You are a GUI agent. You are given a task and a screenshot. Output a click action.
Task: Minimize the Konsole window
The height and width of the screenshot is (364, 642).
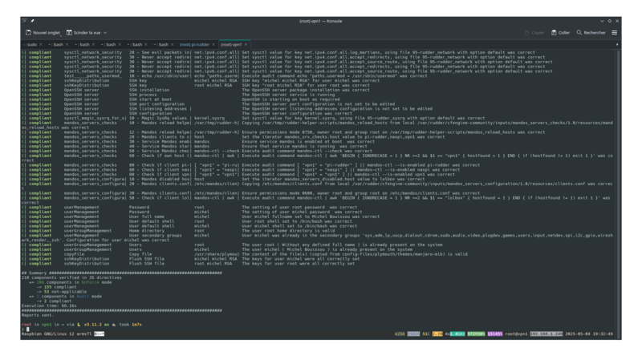602,21
